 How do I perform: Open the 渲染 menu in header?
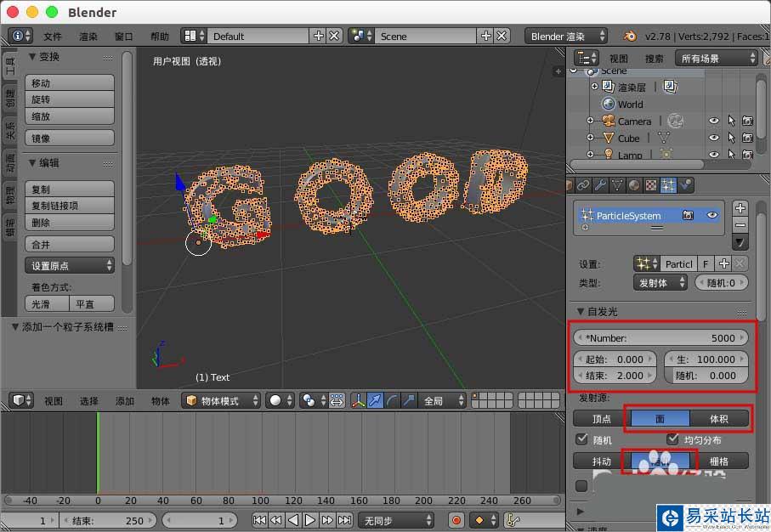click(88, 37)
